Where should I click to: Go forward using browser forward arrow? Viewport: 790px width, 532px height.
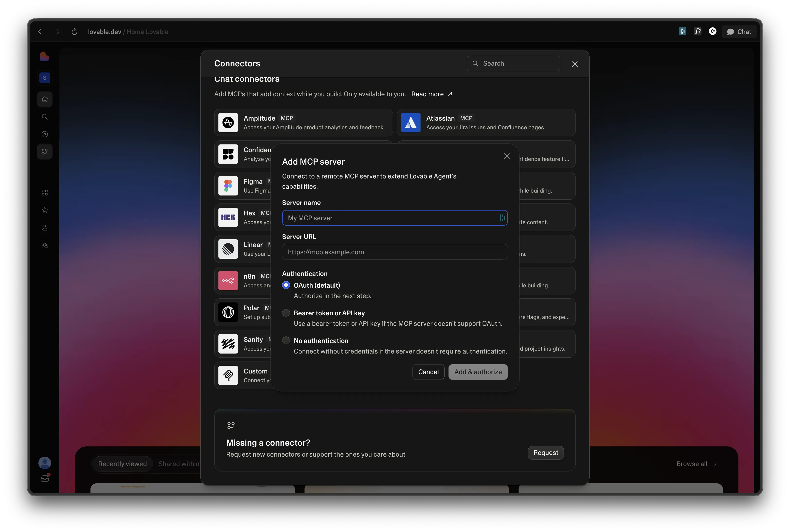coord(57,32)
